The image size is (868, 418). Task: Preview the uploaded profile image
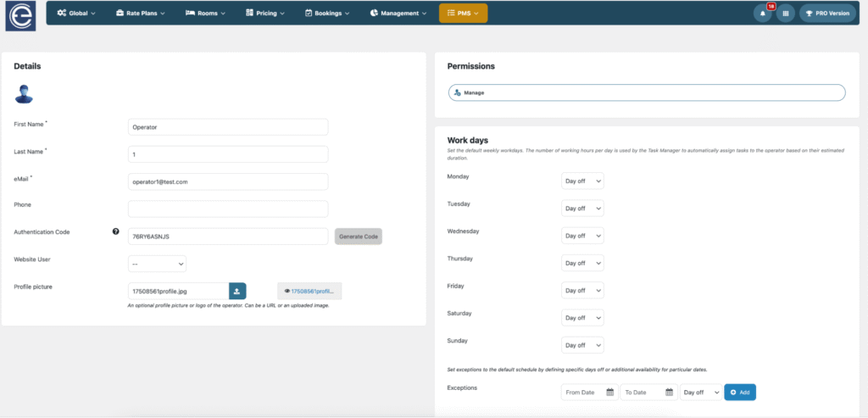pyautogui.click(x=309, y=291)
